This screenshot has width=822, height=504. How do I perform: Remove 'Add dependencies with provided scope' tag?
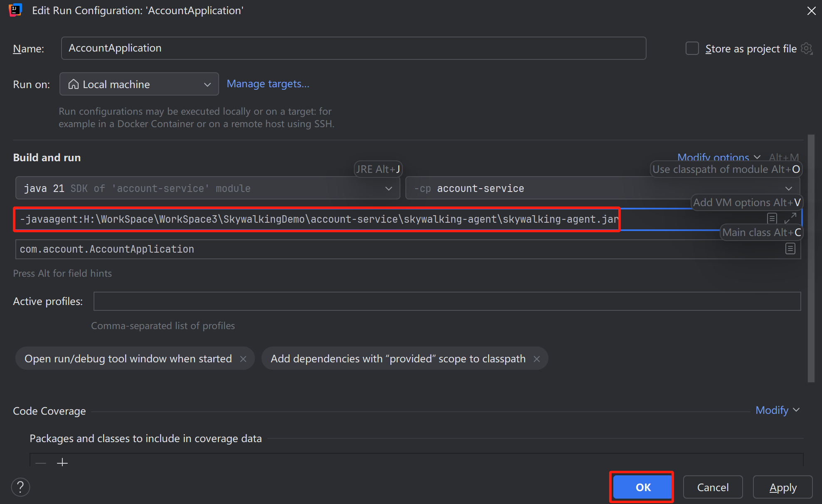537,359
